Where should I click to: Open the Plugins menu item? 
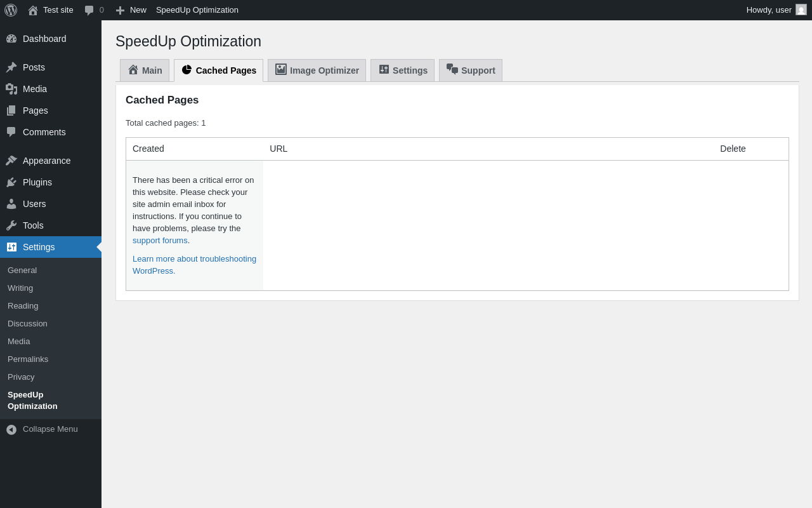tap(37, 182)
